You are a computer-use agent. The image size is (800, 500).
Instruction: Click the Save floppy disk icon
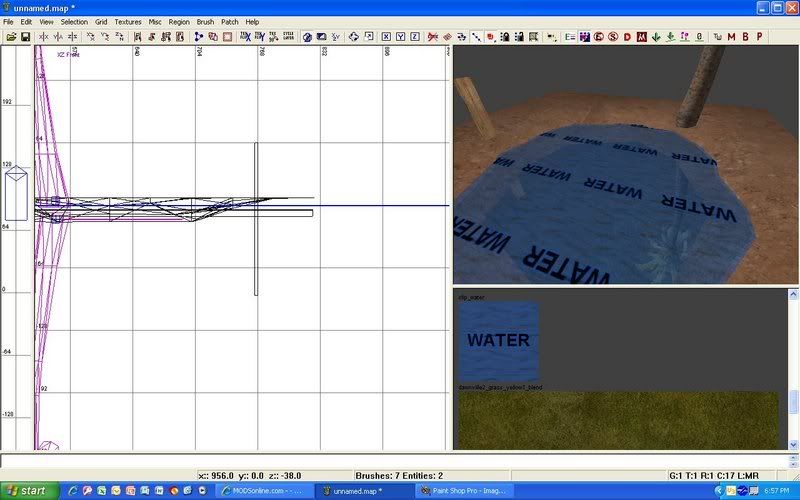pyautogui.click(x=25, y=37)
